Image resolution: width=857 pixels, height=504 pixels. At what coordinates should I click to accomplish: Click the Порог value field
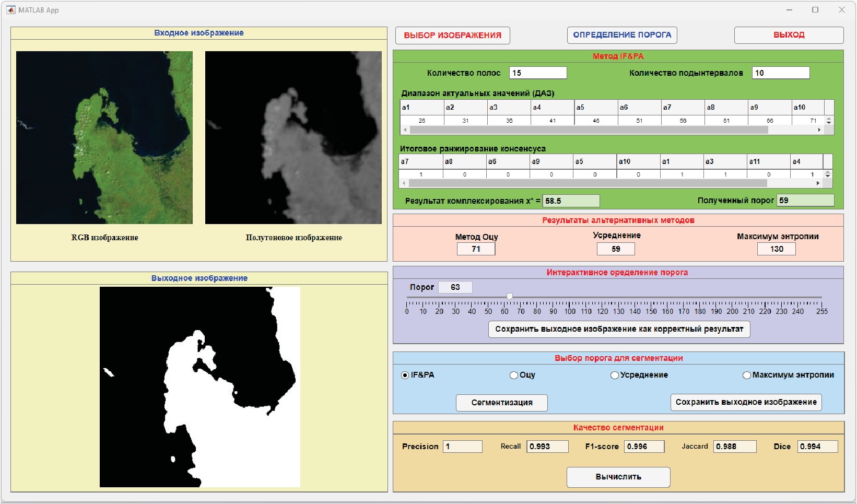[455, 287]
